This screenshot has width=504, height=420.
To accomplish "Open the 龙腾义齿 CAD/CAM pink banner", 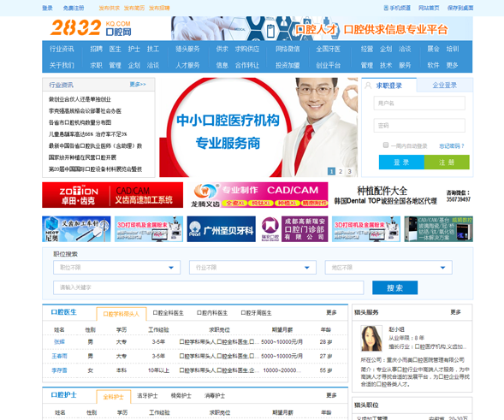I will (x=258, y=195).
